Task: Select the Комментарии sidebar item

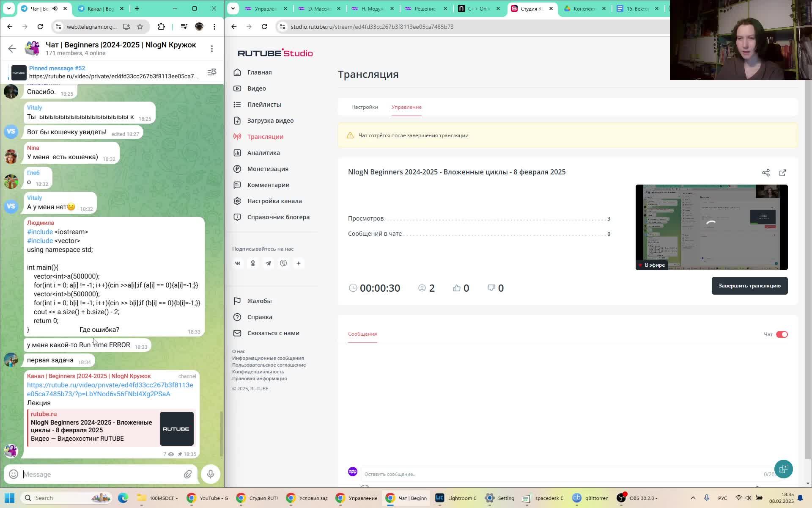Action: (x=268, y=185)
